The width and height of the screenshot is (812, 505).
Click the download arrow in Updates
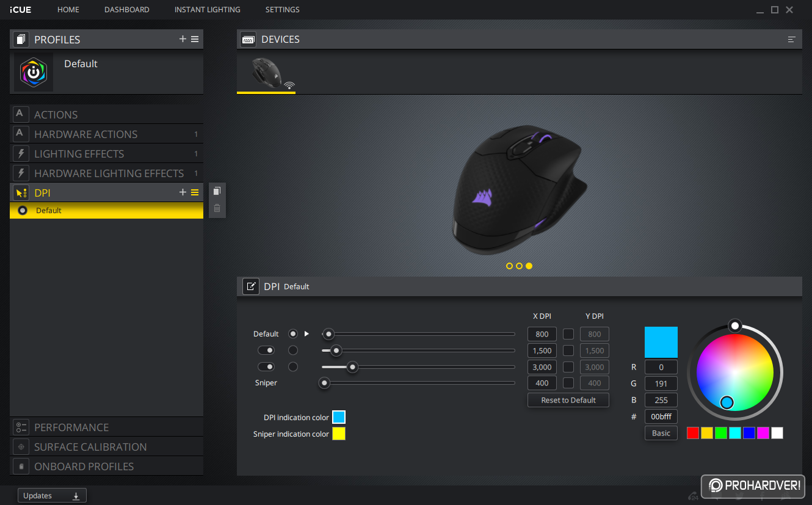click(x=76, y=496)
